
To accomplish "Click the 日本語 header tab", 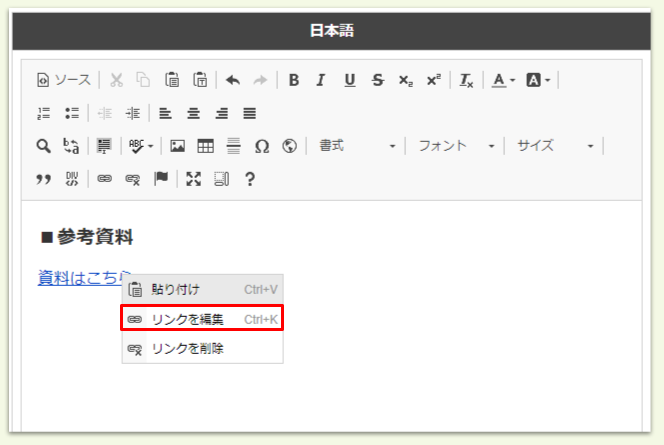I will point(332,31).
